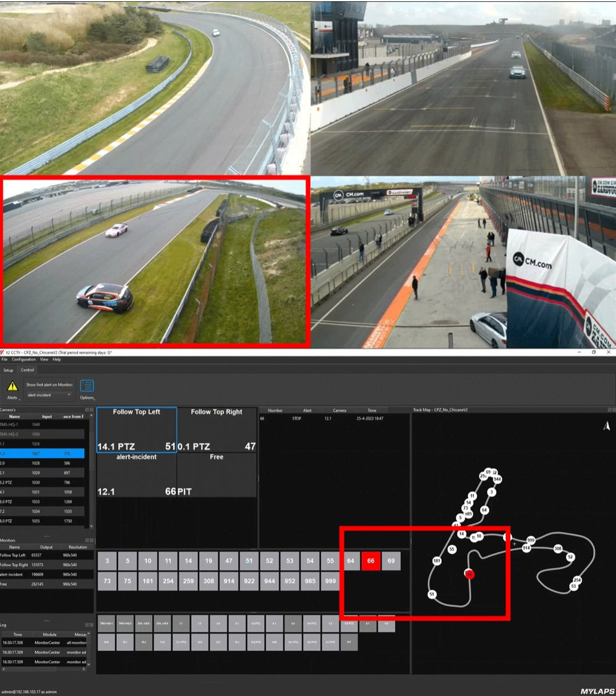Toggle the TMS-HQ-1 camera tile

[x=105, y=624]
